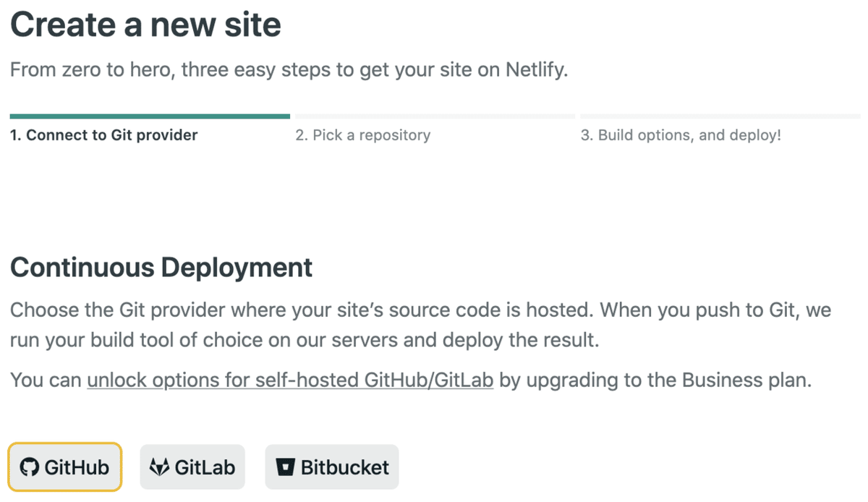The width and height of the screenshot is (868, 502).
Task: Click the gray progress bar above step 3
Action: [x=720, y=116]
